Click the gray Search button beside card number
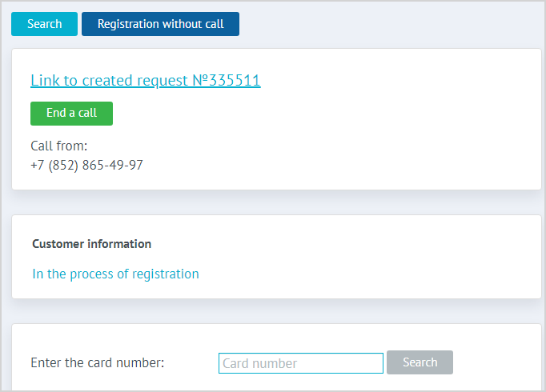Image resolution: width=546 pixels, height=392 pixels. [420, 362]
